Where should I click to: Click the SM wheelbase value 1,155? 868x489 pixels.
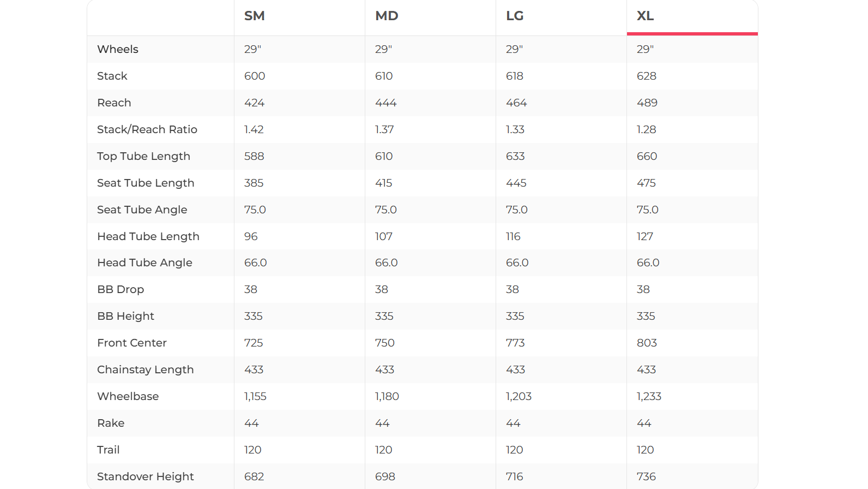(x=255, y=396)
